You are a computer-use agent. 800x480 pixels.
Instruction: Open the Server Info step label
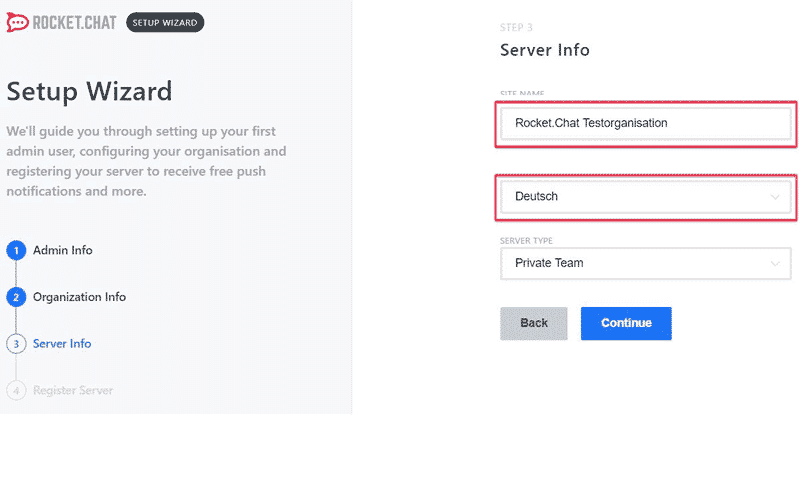point(62,344)
